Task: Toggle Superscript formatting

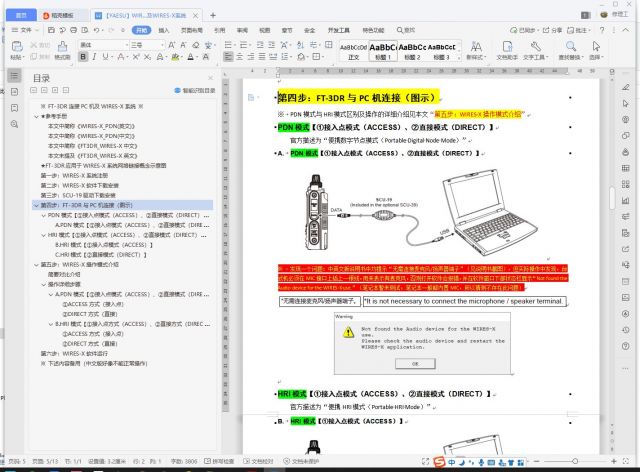Action: click(x=136, y=57)
